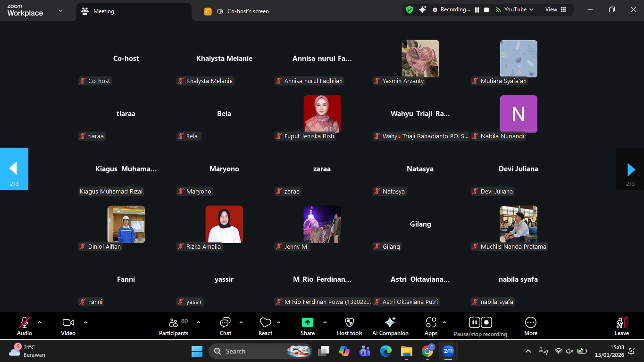Toggle the Video camera on

point(68,326)
